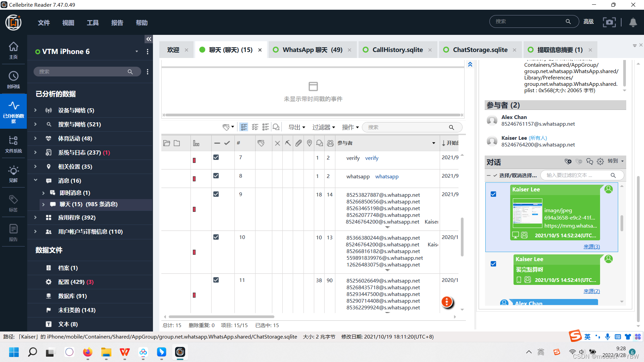Screen dimensions: 644x362
Task: Toggle checkbox for row 10
Action: pos(216,237)
